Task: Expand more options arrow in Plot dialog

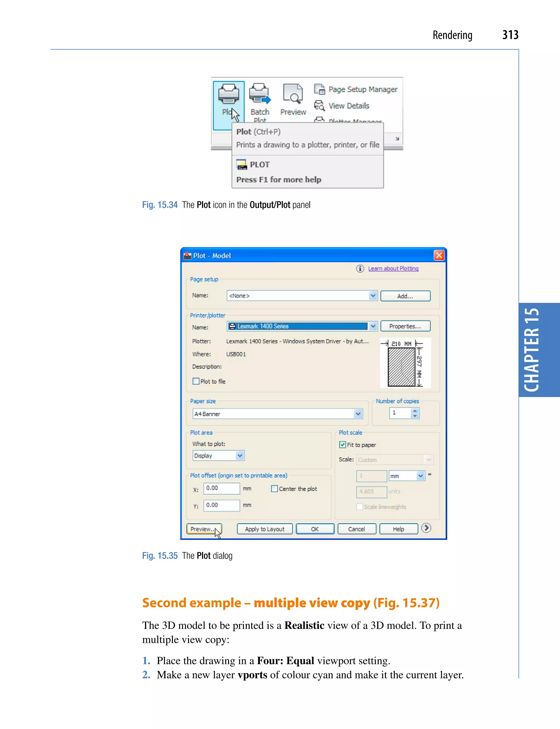Action: pyautogui.click(x=426, y=528)
